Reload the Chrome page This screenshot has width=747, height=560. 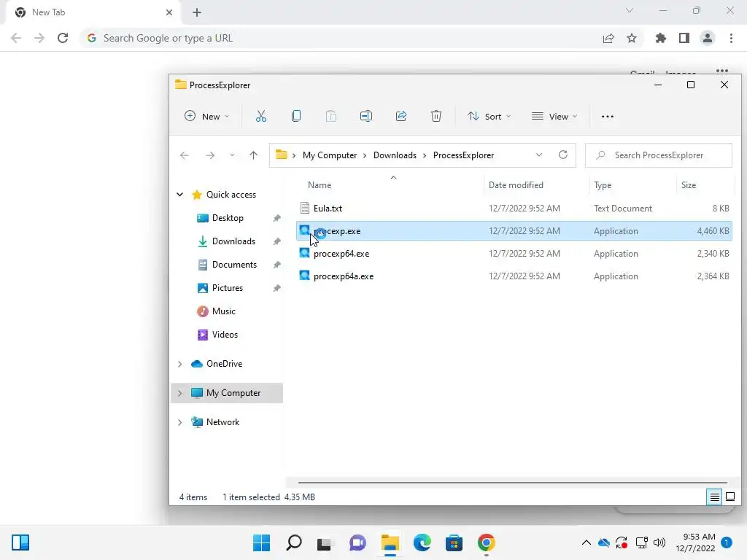[63, 38]
